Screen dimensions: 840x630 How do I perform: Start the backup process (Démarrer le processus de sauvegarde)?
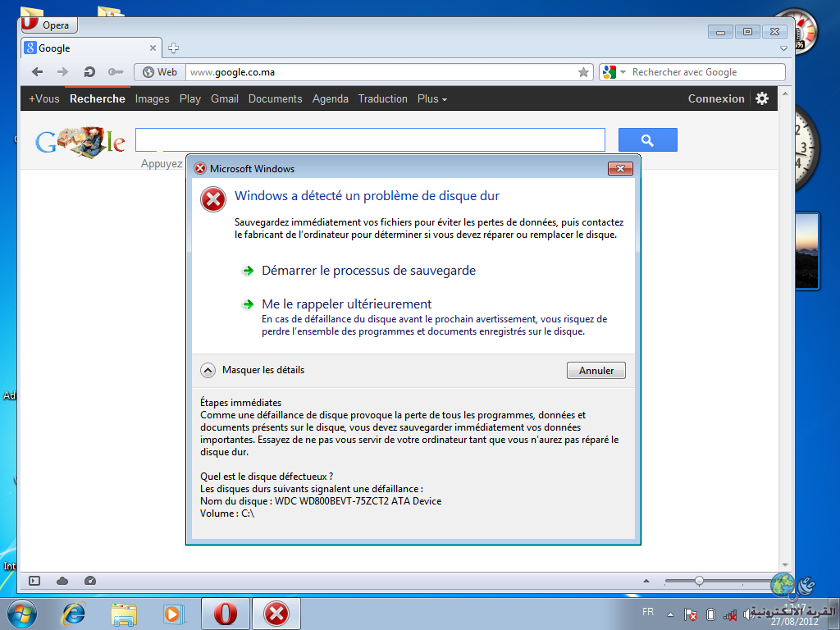pyautogui.click(x=368, y=271)
